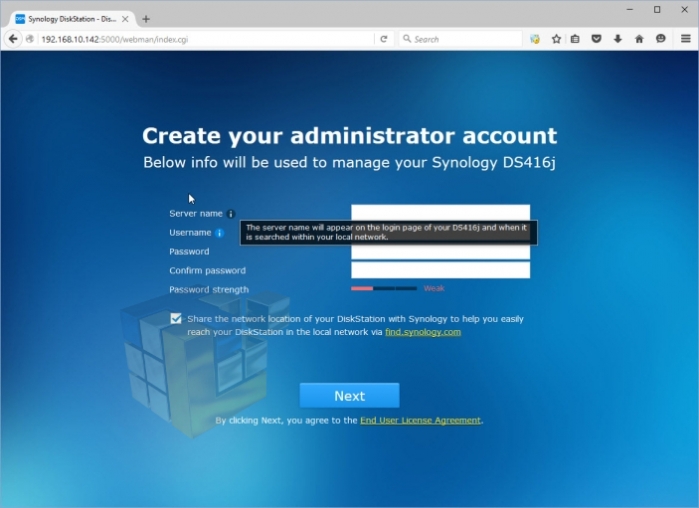Screen dimensions: 699x508
Task: Click the password strength meter bar
Action: click(x=384, y=288)
